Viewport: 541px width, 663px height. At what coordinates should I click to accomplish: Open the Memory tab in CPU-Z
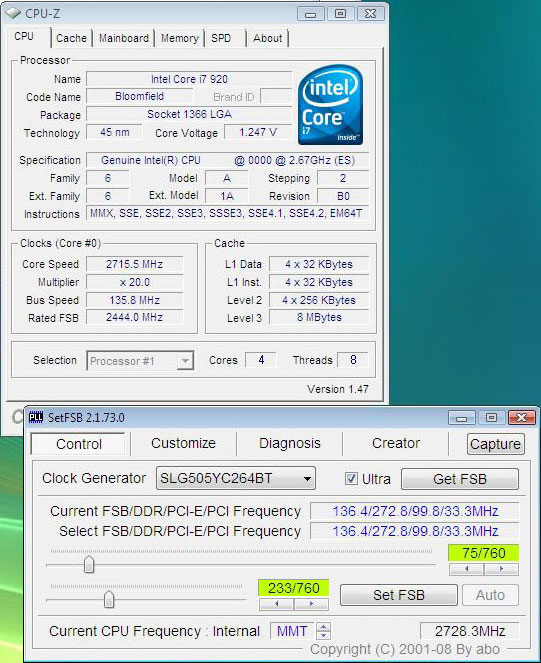[179, 38]
